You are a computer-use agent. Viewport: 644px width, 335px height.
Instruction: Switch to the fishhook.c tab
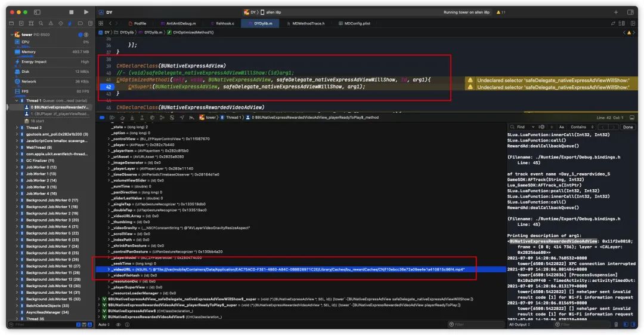[x=222, y=23]
